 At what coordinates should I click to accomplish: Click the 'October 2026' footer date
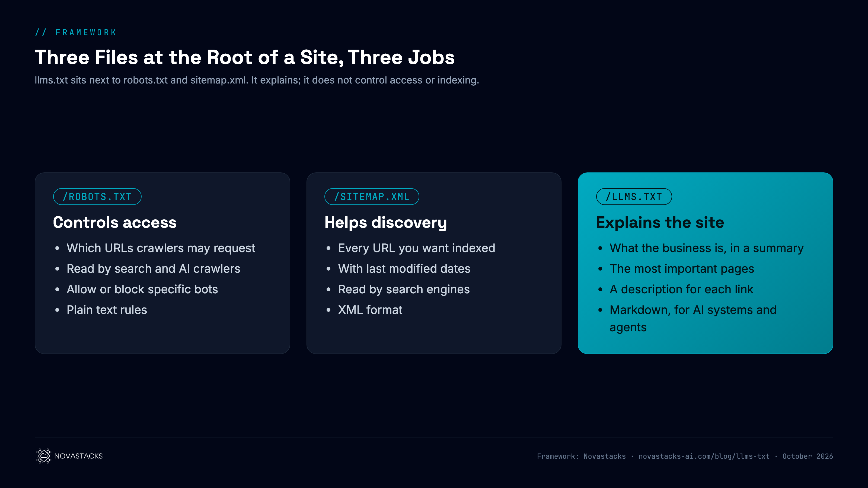point(807,456)
